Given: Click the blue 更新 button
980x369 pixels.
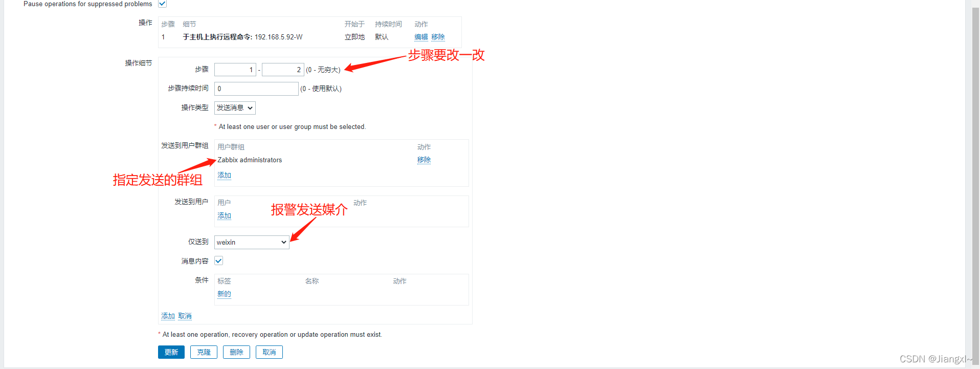Looking at the screenshot, I should point(171,352).
